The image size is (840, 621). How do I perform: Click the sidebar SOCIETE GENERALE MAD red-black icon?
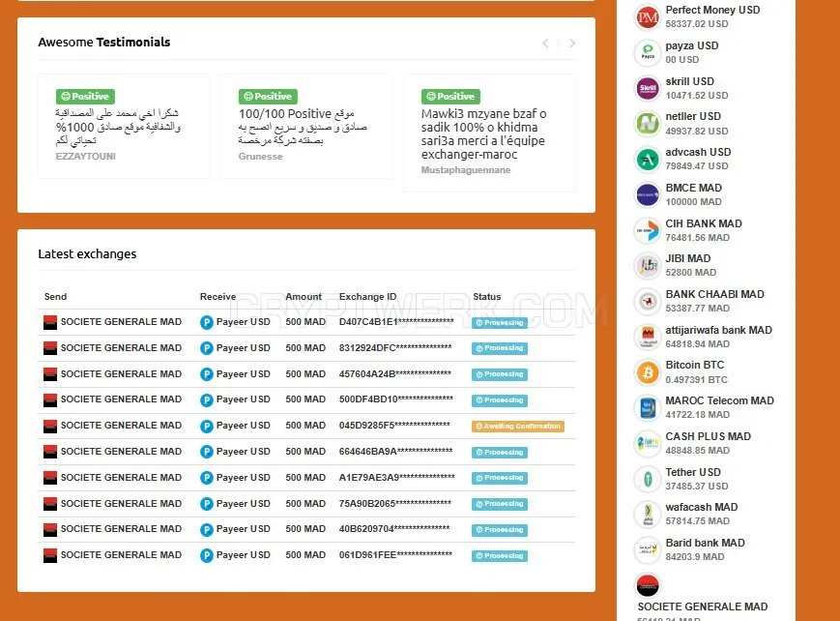(x=648, y=585)
